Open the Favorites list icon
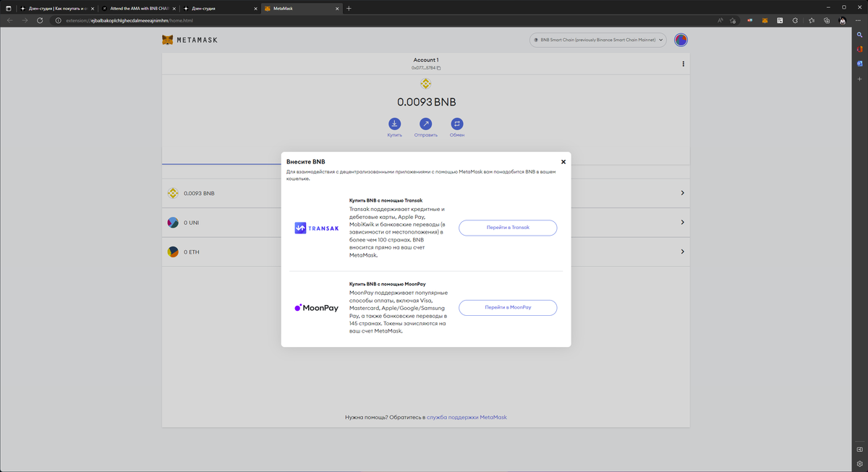The width and height of the screenshot is (868, 472). (x=812, y=20)
